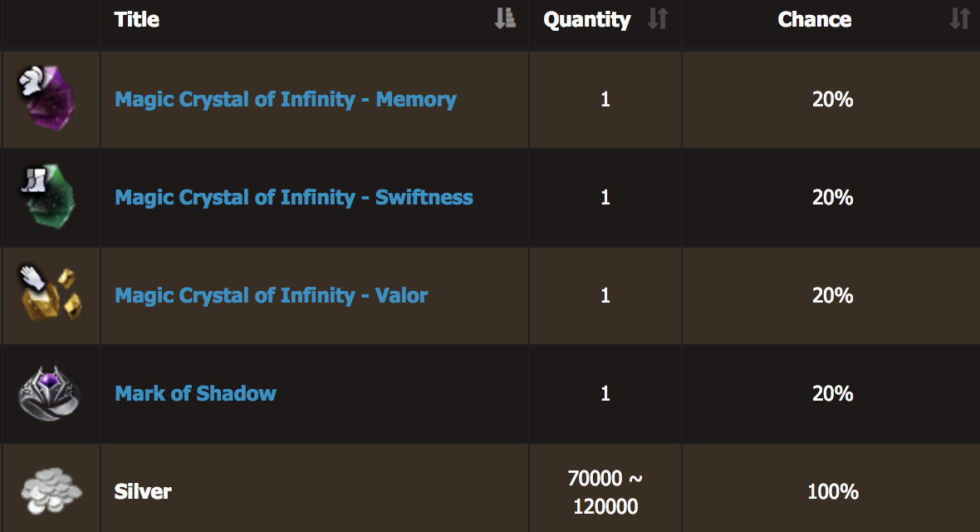The image size is (980, 532).
Task: Open Magic Crystal of Infinity - Swiftness link
Action: 294,197
